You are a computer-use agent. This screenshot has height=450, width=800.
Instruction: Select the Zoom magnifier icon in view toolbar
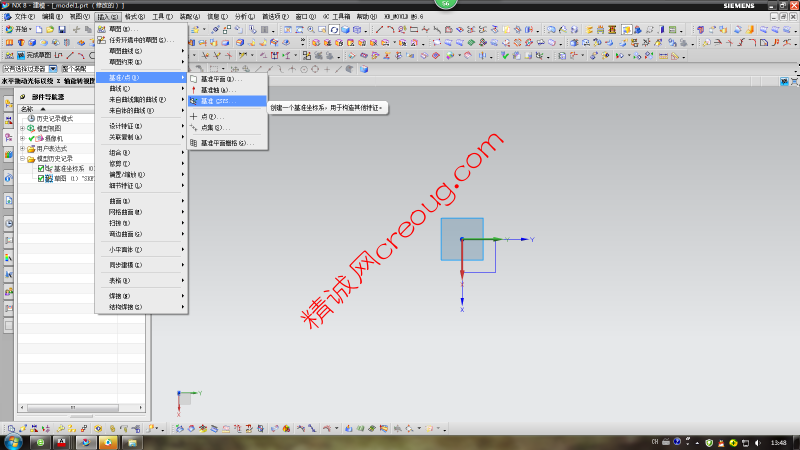[x=311, y=30]
